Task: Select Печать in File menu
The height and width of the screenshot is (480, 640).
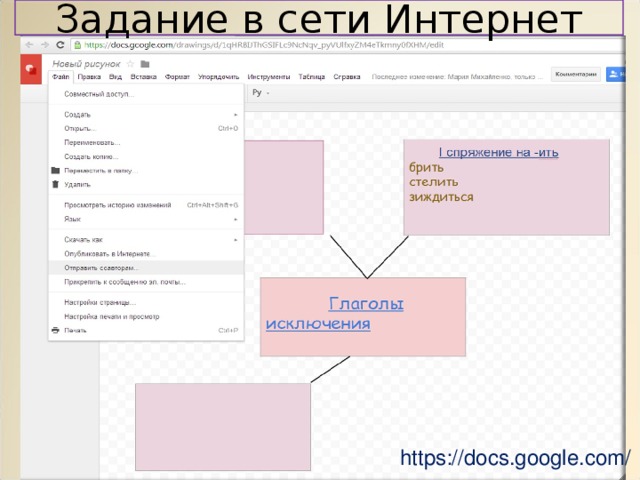Action: pyautogui.click(x=146, y=330)
